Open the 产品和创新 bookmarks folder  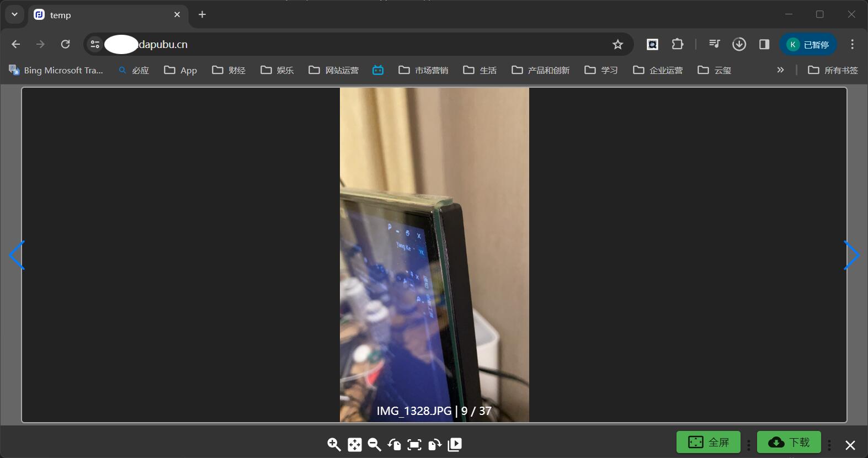(541, 70)
